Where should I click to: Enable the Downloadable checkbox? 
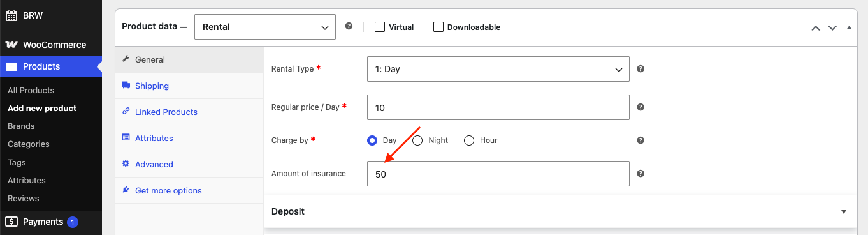(x=438, y=27)
